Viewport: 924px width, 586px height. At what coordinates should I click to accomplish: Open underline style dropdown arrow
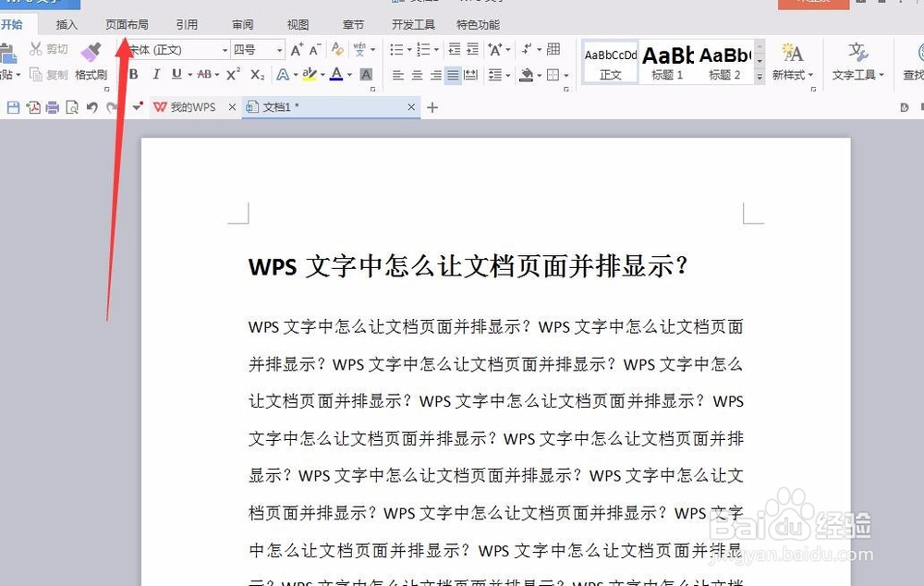(x=189, y=75)
